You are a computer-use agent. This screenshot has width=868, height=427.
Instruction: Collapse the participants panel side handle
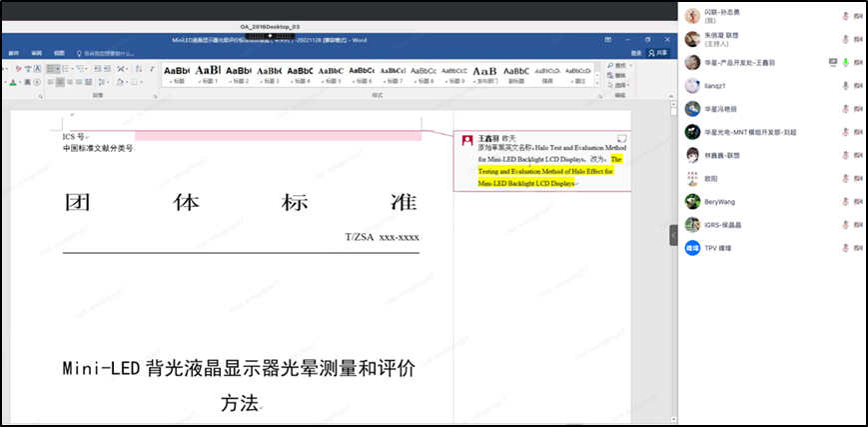(673, 236)
